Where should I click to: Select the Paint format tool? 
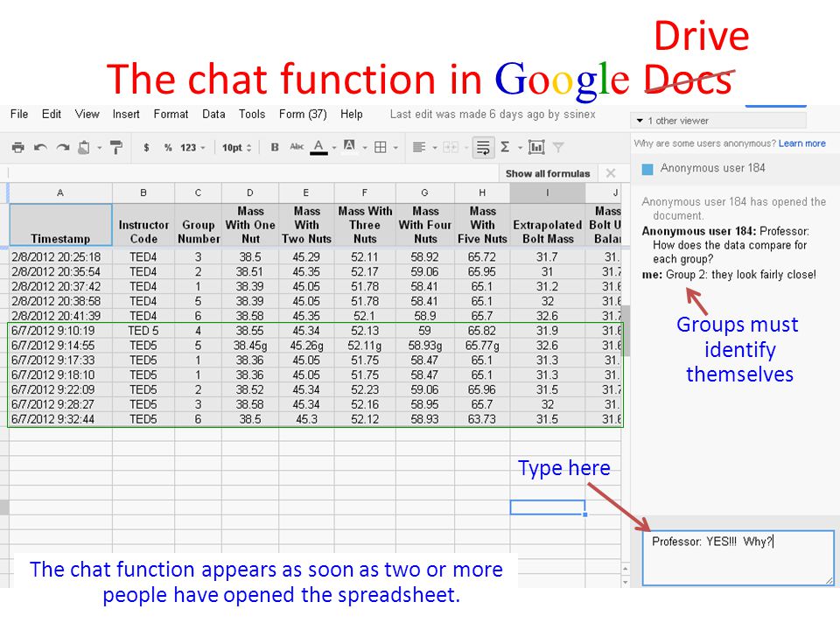(x=116, y=147)
